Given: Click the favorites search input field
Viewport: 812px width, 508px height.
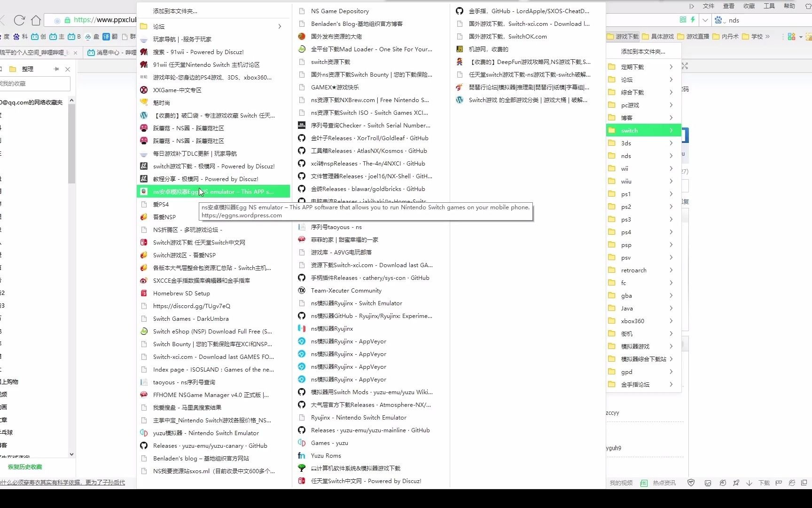Looking at the screenshot, I should [x=34, y=84].
